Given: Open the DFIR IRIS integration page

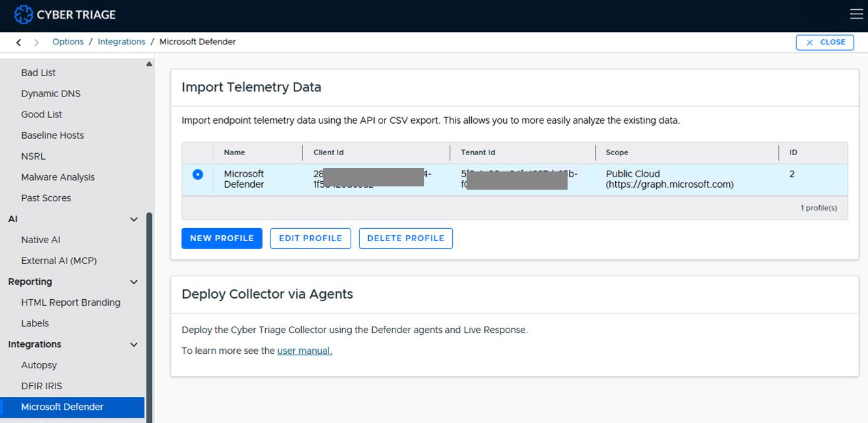Looking at the screenshot, I should (42, 386).
